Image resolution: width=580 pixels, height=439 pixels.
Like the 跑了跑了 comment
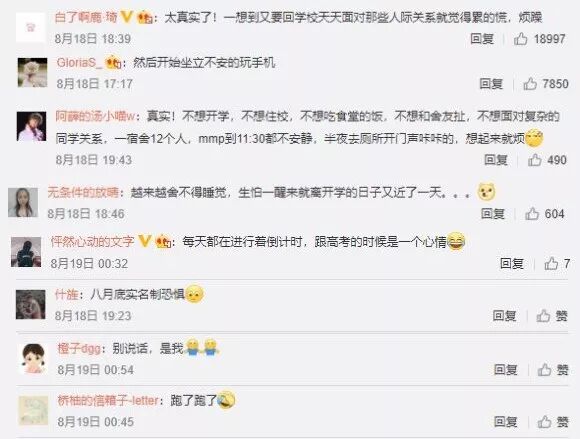pyautogui.click(x=544, y=421)
